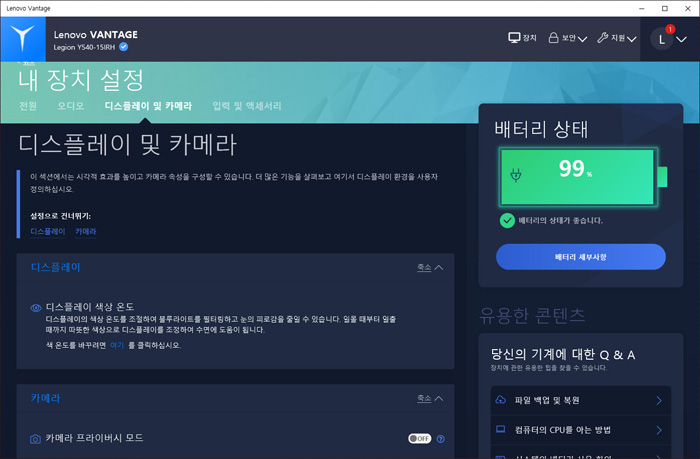Switch to the 입력 및 액세서리 tab
The image size is (700, 459).
[x=247, y=106]
